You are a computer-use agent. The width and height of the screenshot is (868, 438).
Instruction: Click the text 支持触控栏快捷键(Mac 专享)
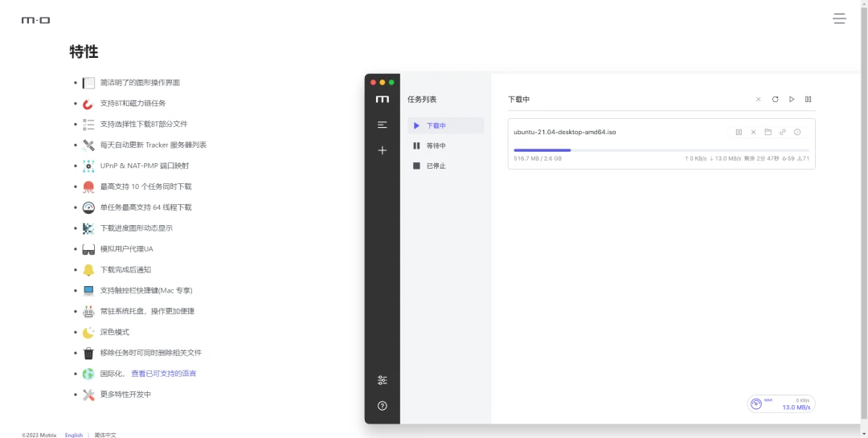pos(146,291)
